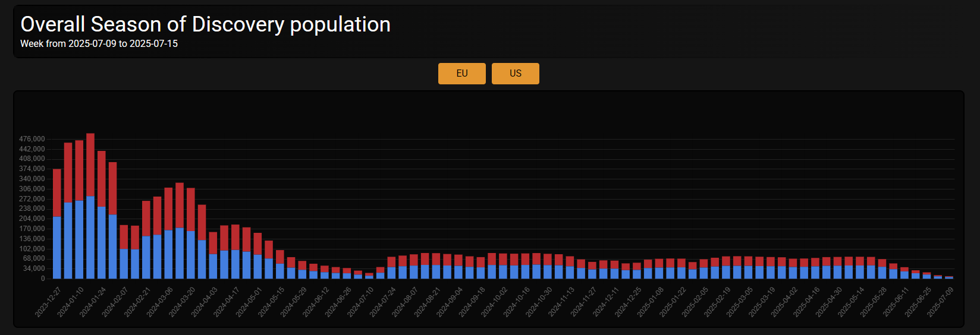Click the 340,000 y-axis label
The width and height of the screenshot is (980, 335).
click(32, 179)
